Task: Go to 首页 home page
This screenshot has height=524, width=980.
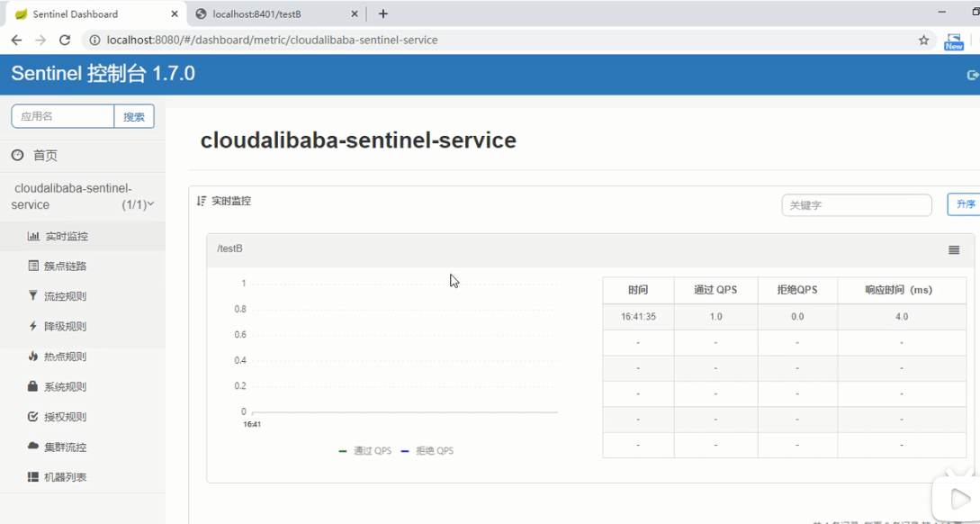Action: tap(45, 156)
